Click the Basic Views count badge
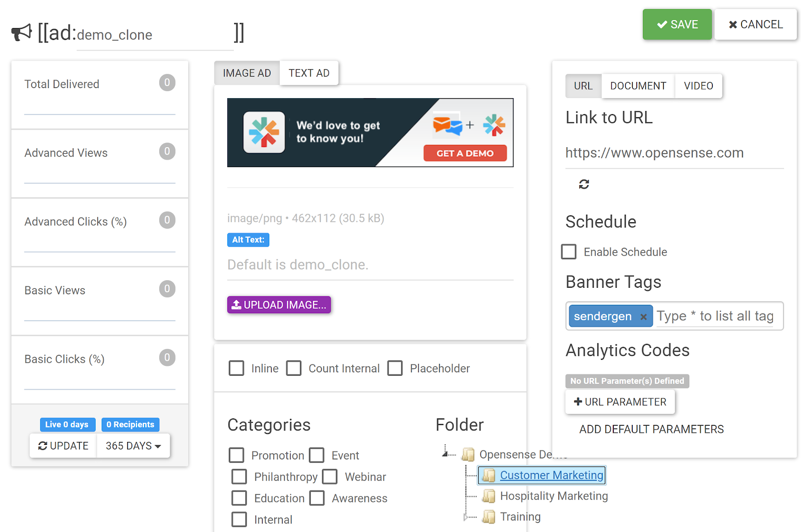Screen dimensions: 801x532 pos(167,289)
